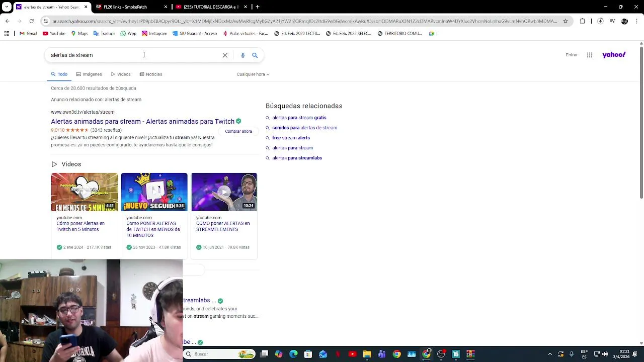Open related search alertas para stream

tap(292, 148)
